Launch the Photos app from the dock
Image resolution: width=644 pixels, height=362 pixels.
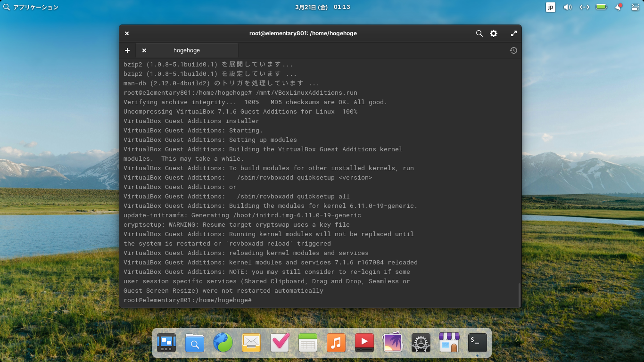(393, 343)
